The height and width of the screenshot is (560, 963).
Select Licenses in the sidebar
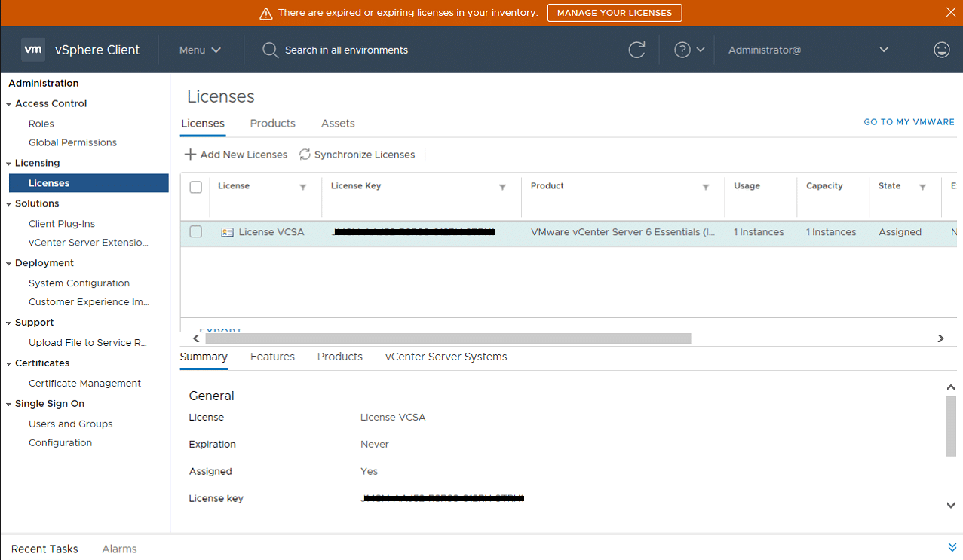coord(89,183)
